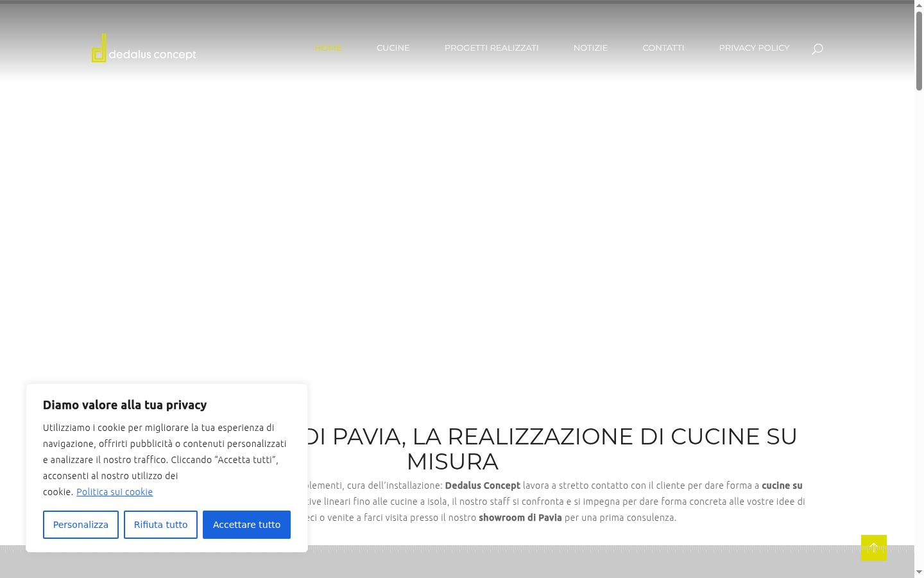Click the vertical scrollbar thumb
This screenshot has width=924, height=578.
(919, 51)
